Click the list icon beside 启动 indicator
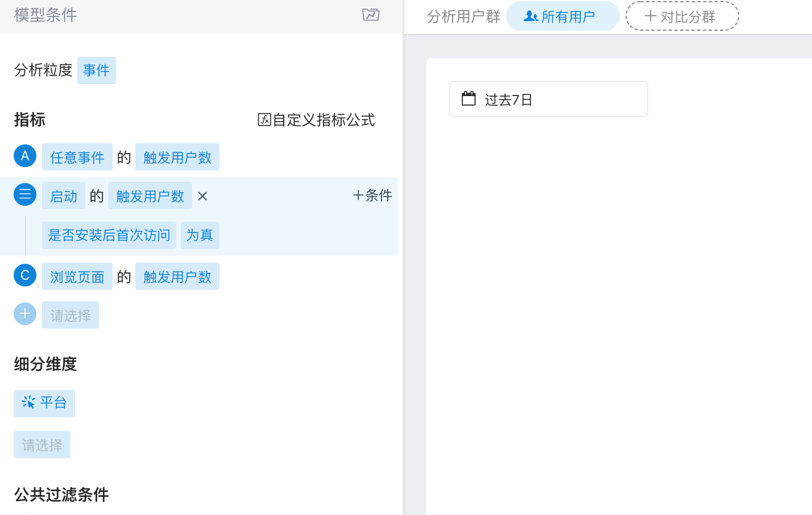Viewport: 812px width, 515px height. point(25,195)
